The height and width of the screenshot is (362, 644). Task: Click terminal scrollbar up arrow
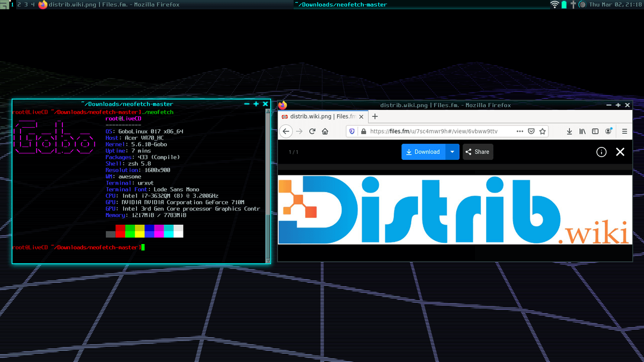pos(268,112)
